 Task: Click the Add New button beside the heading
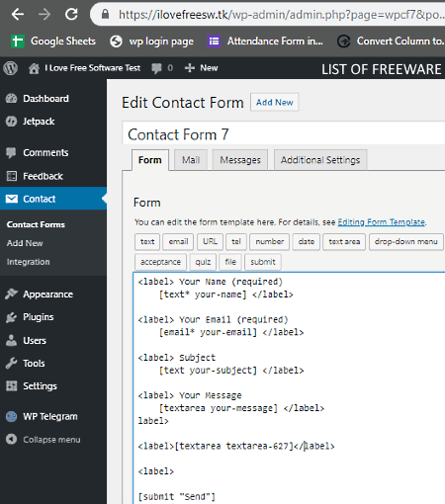point(275,103)
